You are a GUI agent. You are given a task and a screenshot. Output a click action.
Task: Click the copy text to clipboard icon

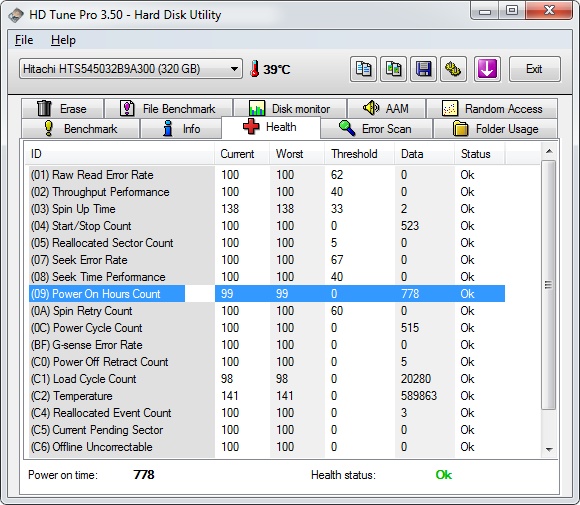(363, 69)
